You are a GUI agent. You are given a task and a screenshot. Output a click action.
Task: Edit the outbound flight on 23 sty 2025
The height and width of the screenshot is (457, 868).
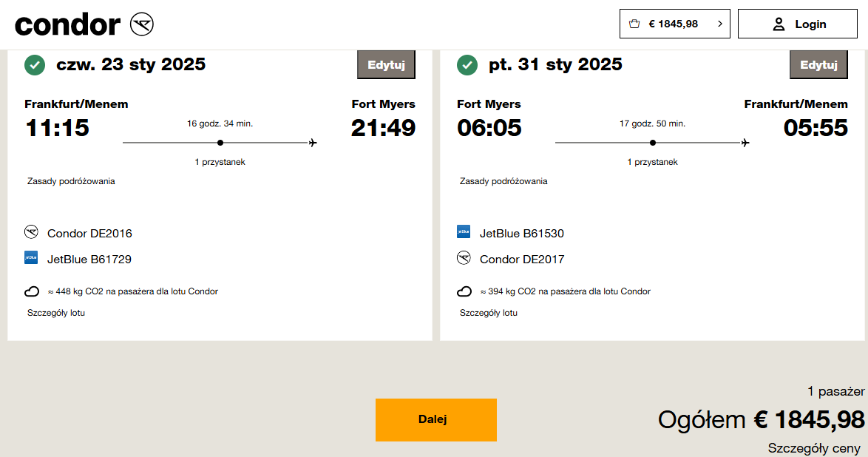(387, 65)
